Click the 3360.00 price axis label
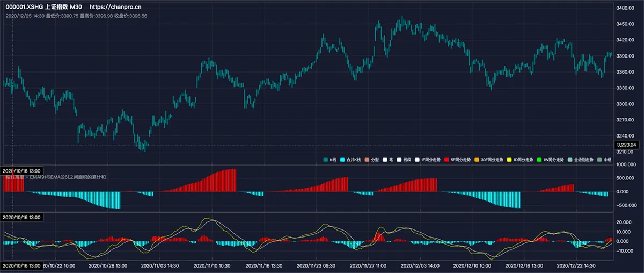This screenshot has height=273, width=644. click(626, 72)
